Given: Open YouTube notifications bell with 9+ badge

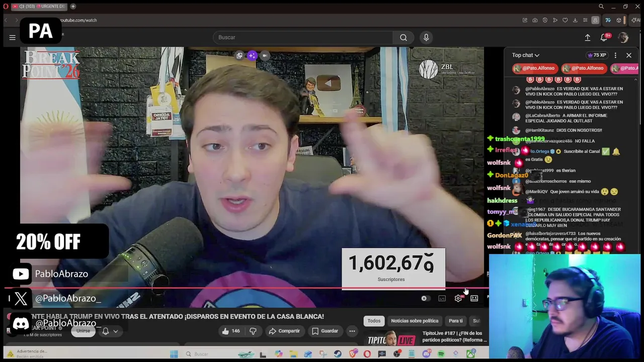Looking at the screenshot, I should 605,37.
